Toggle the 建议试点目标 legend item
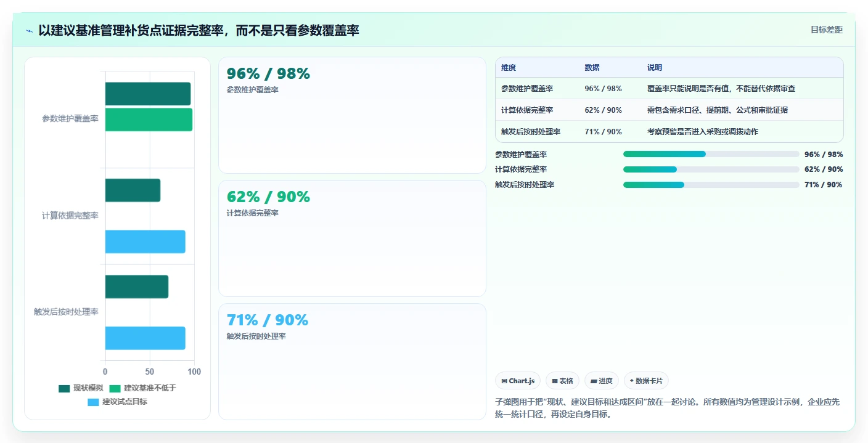The width and height of the screenshot is (868, 443). coord(117,402)
